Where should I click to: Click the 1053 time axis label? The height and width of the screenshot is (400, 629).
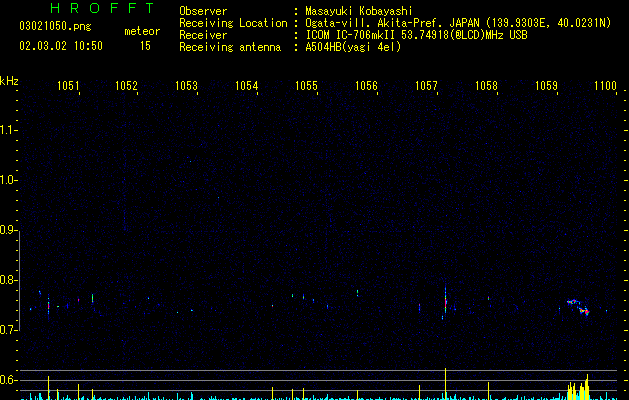187,86
